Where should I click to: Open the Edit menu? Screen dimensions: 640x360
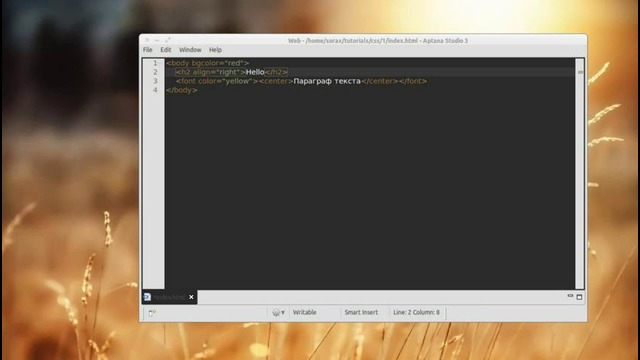point(165,50)
